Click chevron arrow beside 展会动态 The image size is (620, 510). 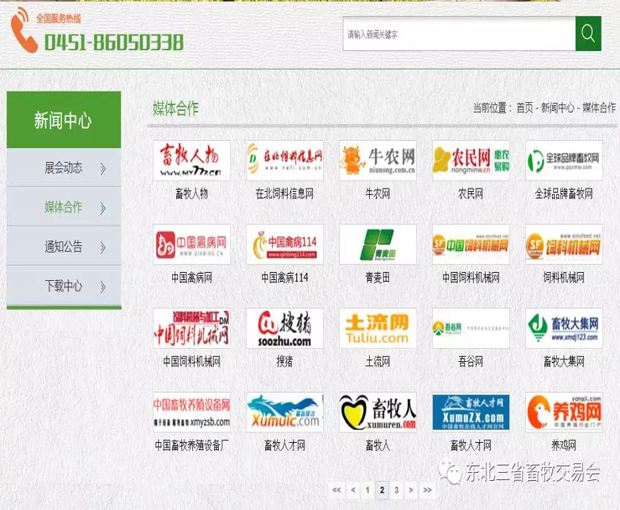[x=103, y=169]
